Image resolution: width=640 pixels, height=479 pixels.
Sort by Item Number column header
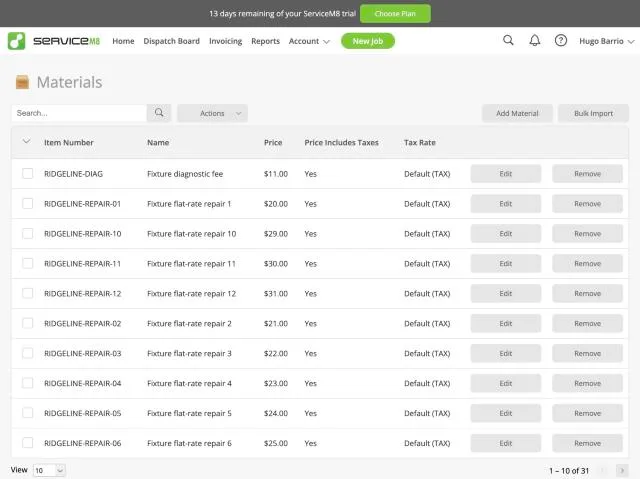tap(69, 142)
